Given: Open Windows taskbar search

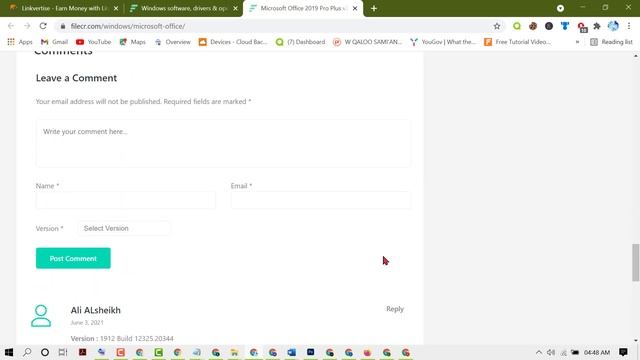Looking at the screenshot, I should tap(27, 352).
